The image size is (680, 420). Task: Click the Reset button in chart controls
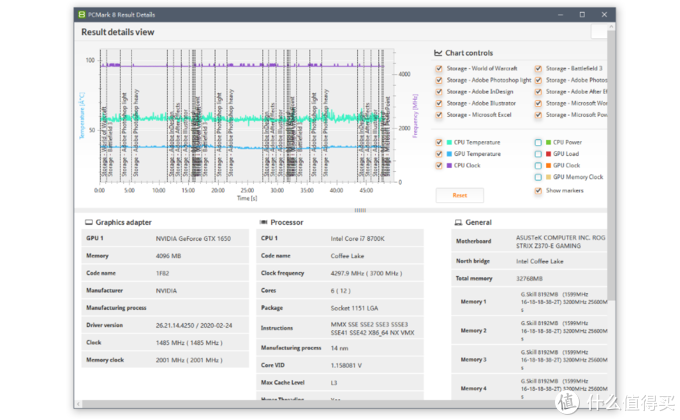(460, 195)
